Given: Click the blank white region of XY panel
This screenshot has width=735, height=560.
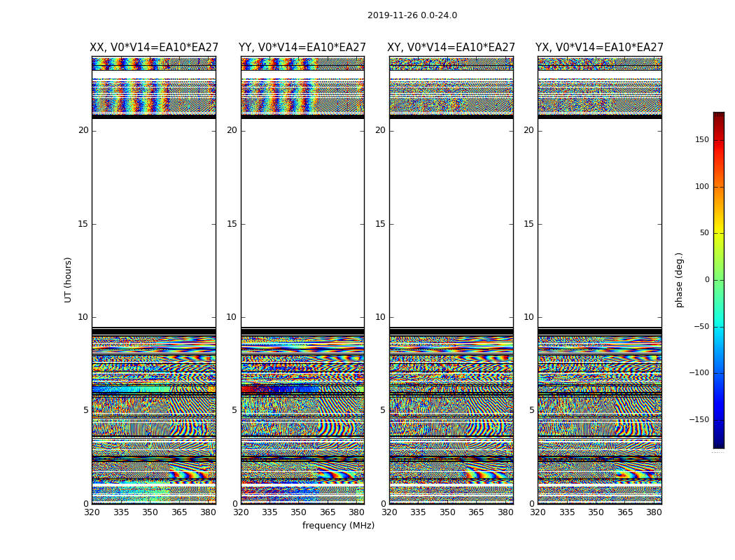Looking at the screenshot, I should (x=451, y=224).
